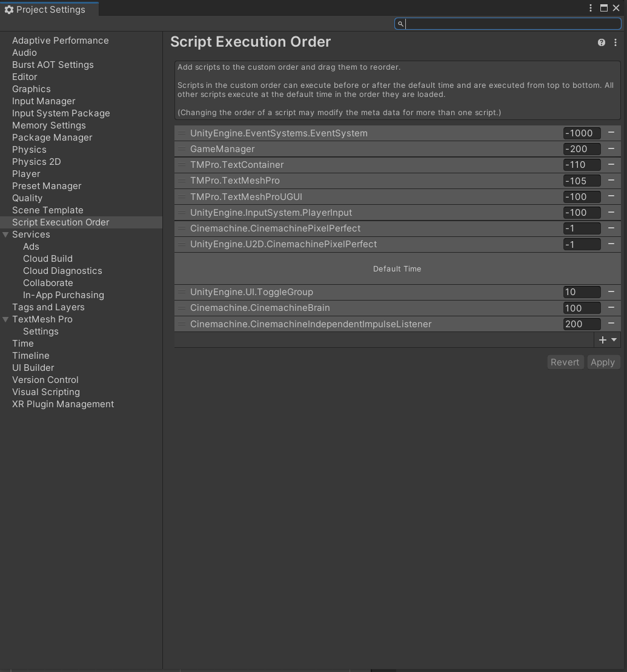Open Visual Scripting settings
The width and height of the screenshot is (627, 672).
tap(46, 392)
